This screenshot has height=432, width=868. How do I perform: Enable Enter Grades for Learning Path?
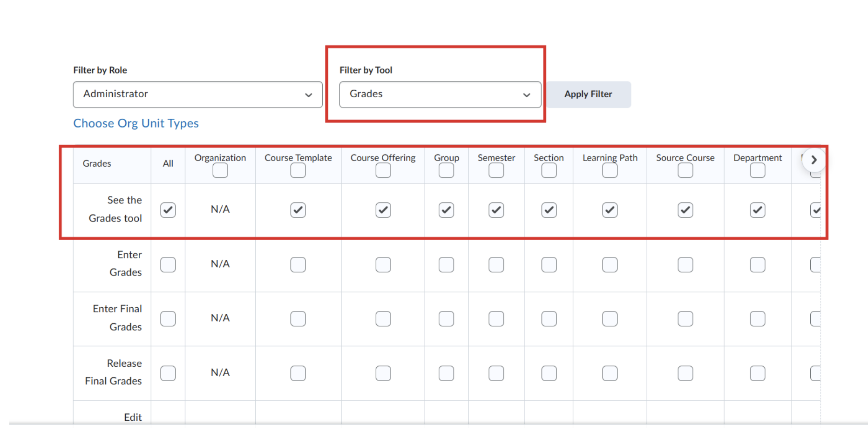[610, 265]
